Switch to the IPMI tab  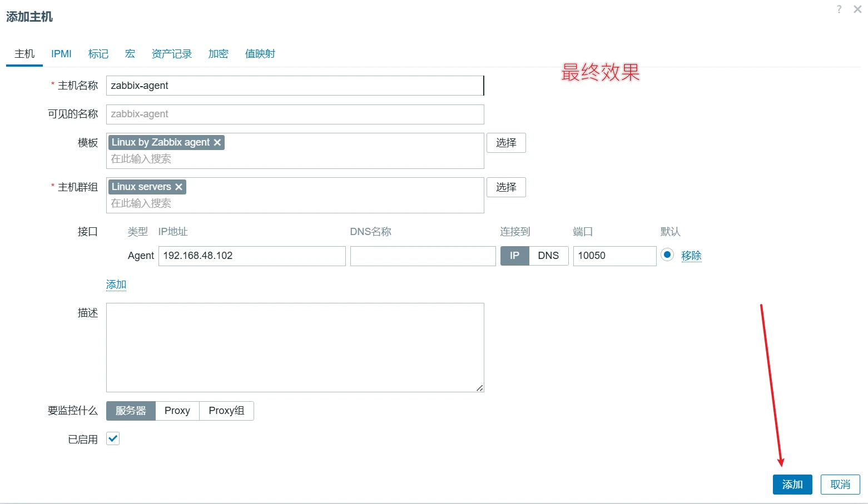pyautogui.click(x=61, y=54)
